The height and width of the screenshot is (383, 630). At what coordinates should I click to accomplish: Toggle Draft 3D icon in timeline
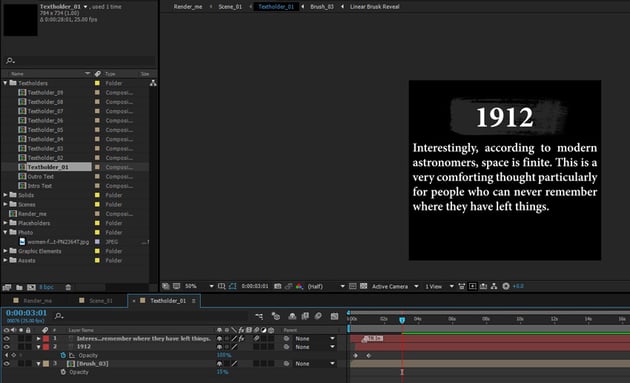[x=276, y=317]
